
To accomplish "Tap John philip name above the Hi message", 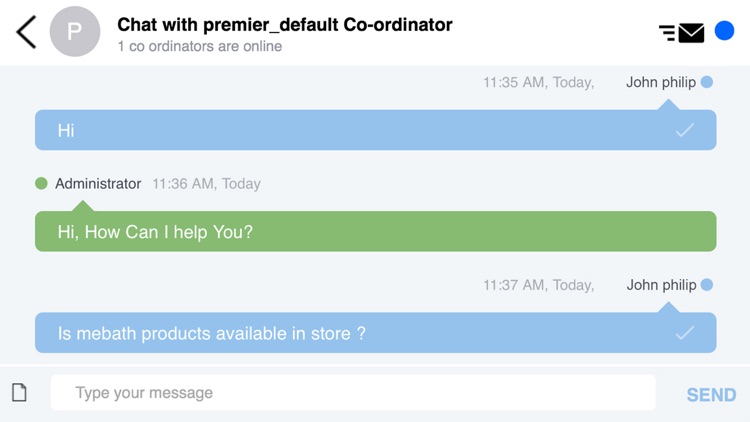I will 660,82.
